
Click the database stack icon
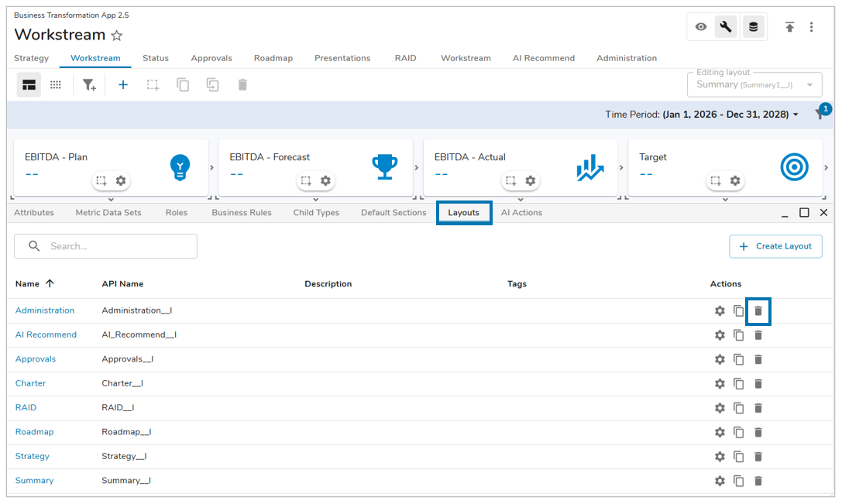point(752,27)
